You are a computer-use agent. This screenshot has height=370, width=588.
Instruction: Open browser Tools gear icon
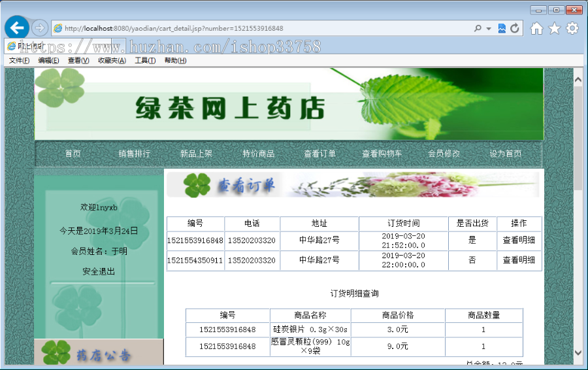[x=572, y=28]
